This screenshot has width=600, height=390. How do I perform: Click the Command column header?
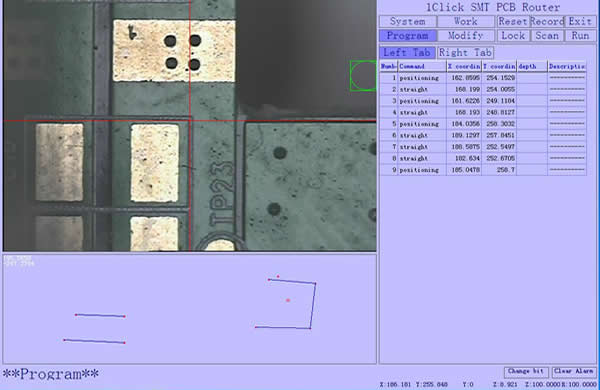point(422,66)
